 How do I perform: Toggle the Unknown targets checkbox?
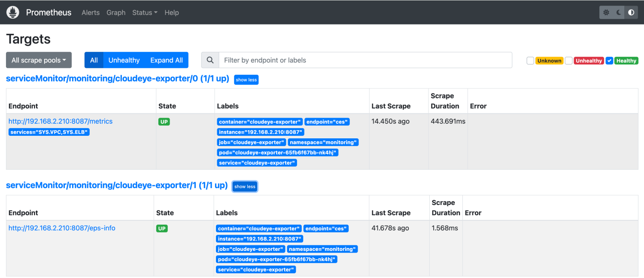click(x=530, y=61)
